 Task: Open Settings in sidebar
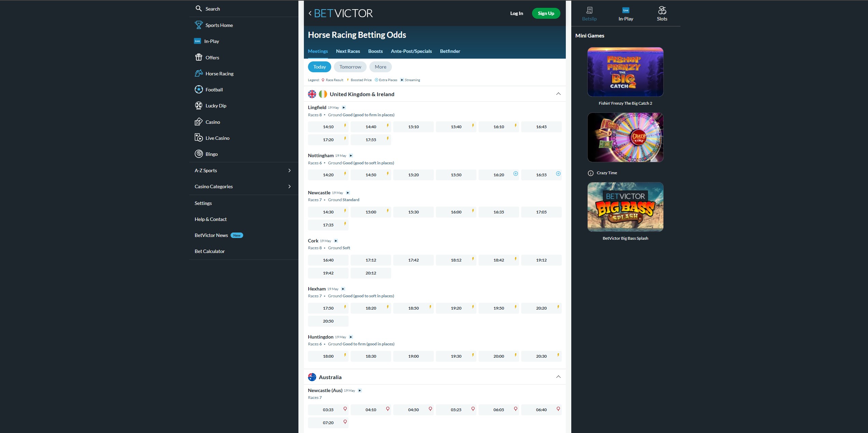pyautogui.click(x=203, y=203)
